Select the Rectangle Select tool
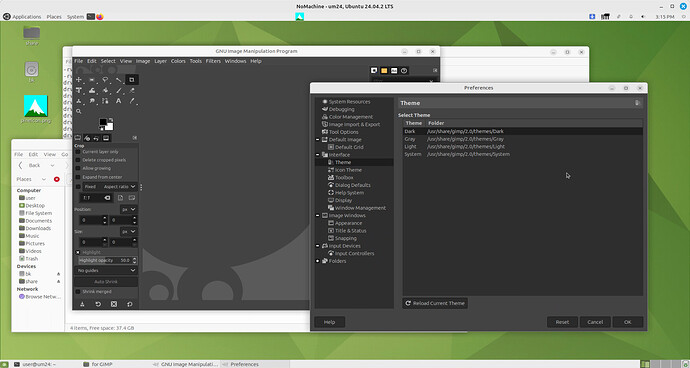Viewport: 690px width, 368px height. tap(92, 80)
